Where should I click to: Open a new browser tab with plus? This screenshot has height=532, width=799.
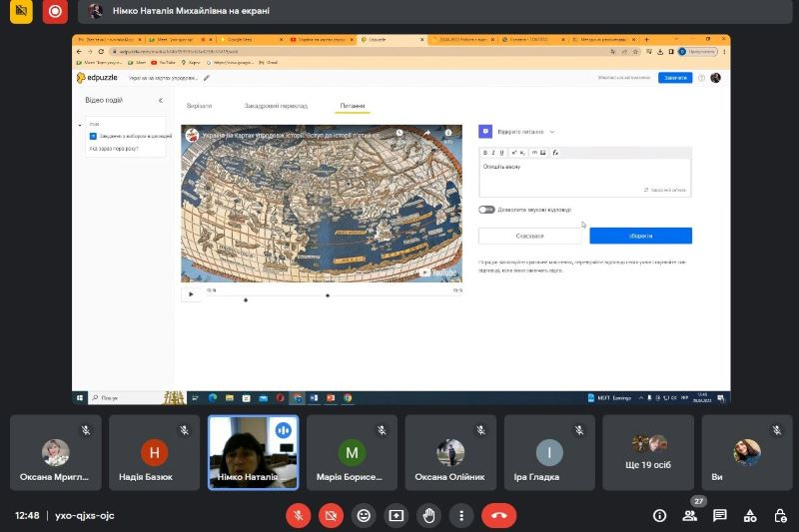click(x=646, y=39)
